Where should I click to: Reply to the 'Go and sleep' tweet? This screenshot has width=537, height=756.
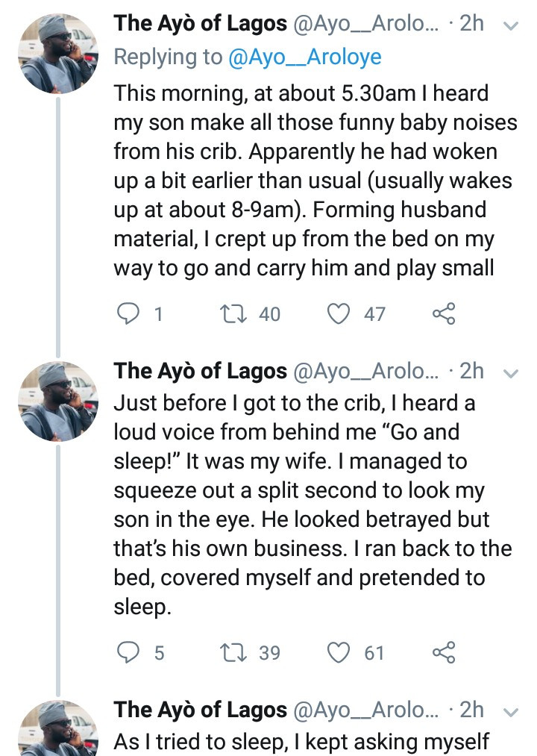[x=128, y=652]
